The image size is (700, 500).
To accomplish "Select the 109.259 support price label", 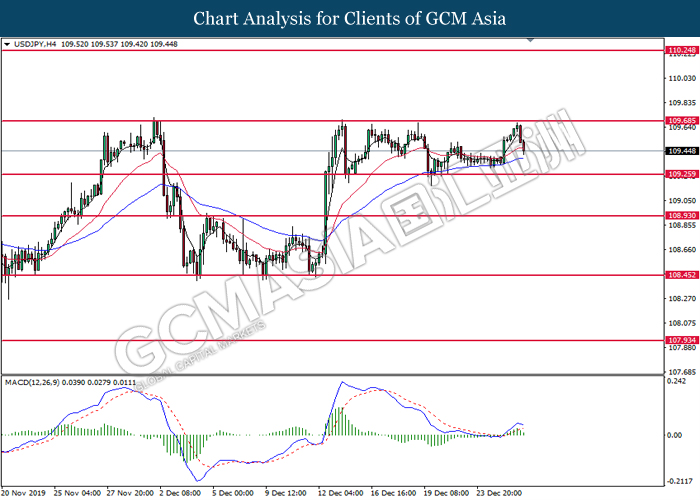I will pyautogui.click(x=682, y=174).
